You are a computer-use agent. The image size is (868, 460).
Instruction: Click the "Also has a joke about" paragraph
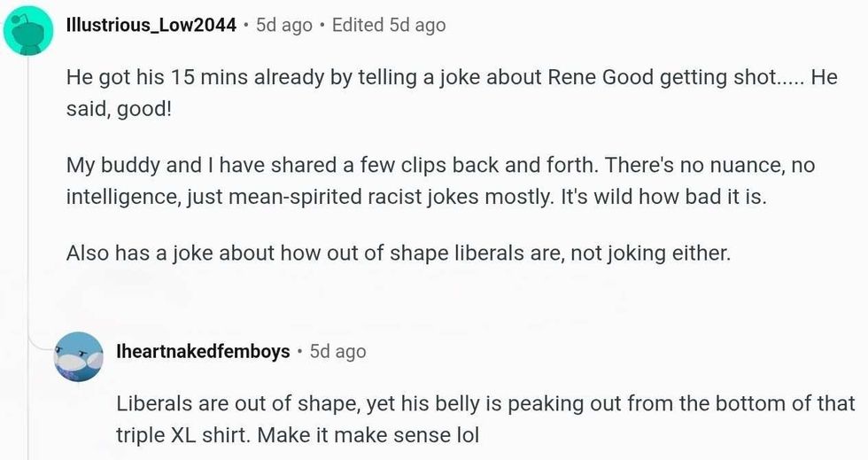398,253
